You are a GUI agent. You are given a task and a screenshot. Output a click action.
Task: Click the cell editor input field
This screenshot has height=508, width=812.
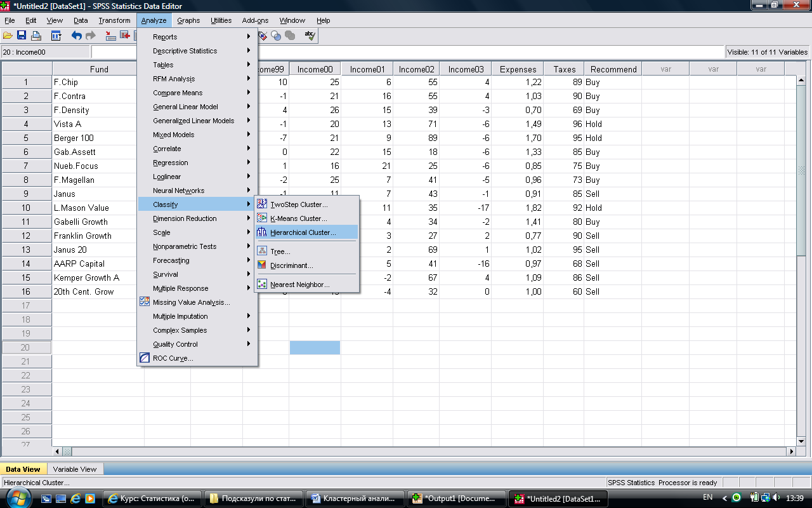408,52
